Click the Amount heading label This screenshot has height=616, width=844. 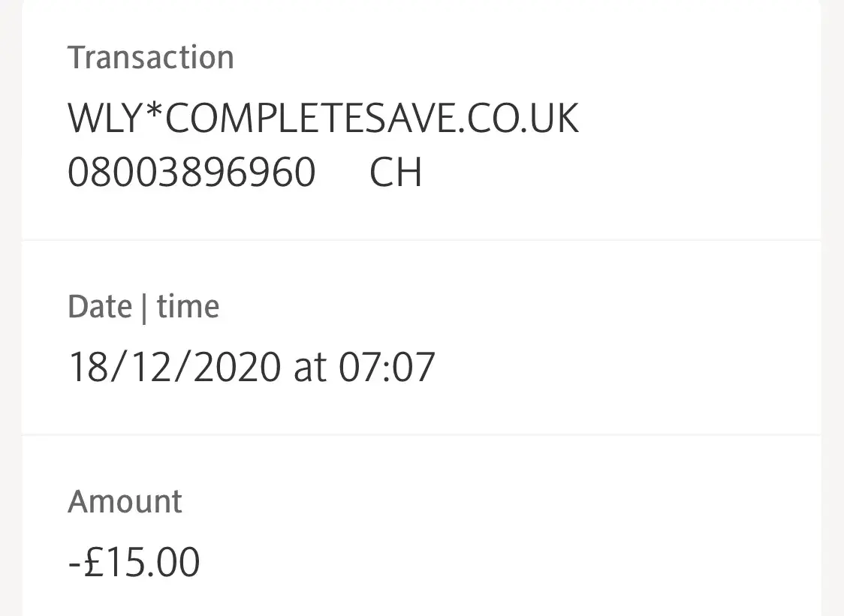pyautogui.click(x=125, y=501)
